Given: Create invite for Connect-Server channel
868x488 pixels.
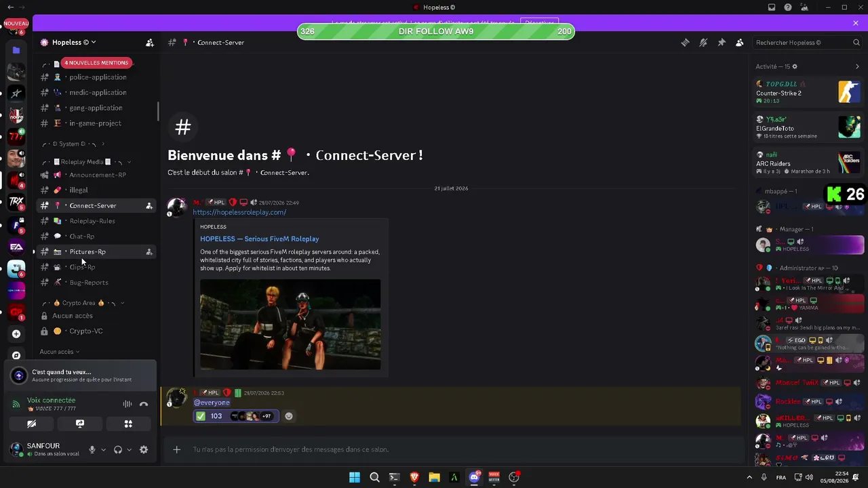Looking at the screenshot, I should [x=149, y=205].
